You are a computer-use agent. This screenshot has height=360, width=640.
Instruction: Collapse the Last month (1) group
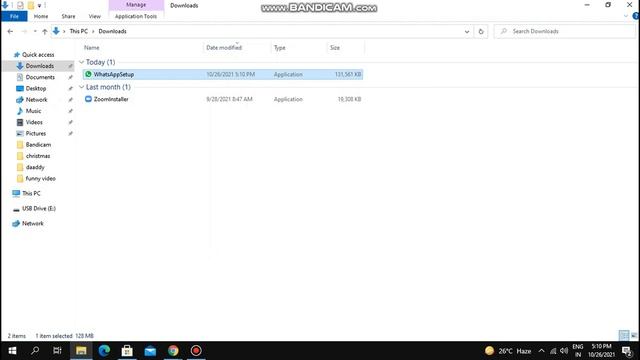tap(82, 87)
